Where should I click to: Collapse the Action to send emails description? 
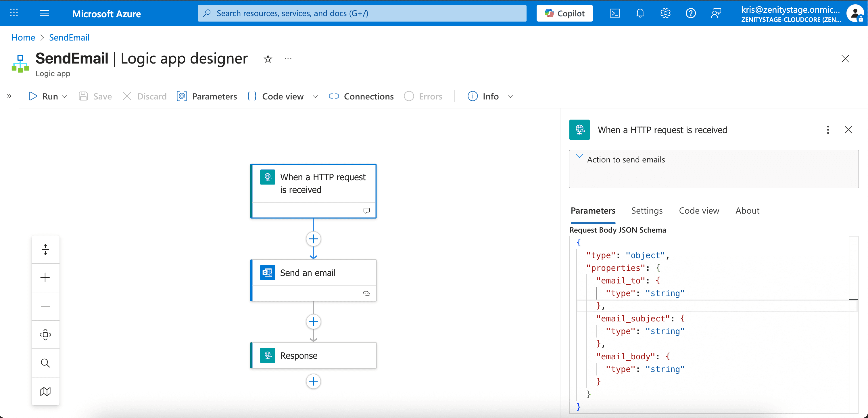[x=579, y=156]
